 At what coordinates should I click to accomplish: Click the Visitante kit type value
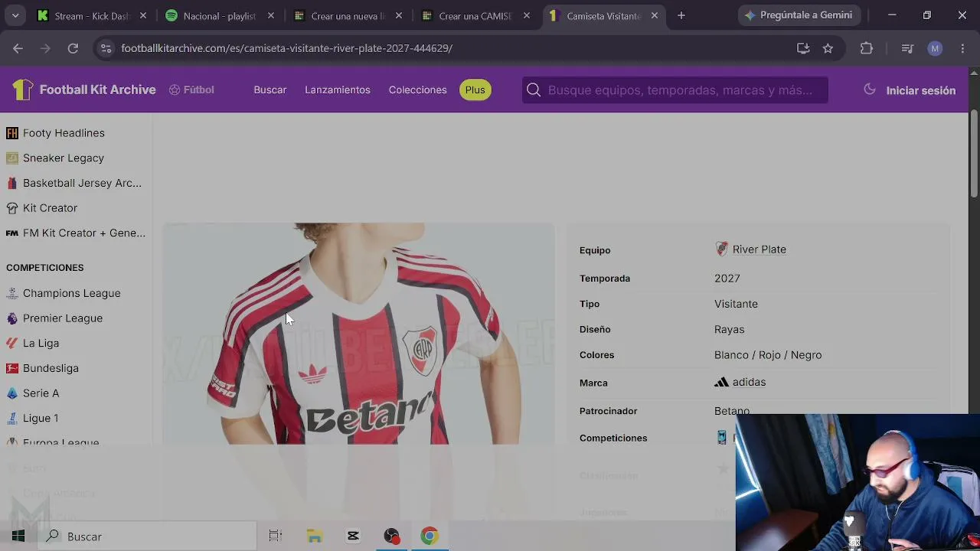point(736,304)
